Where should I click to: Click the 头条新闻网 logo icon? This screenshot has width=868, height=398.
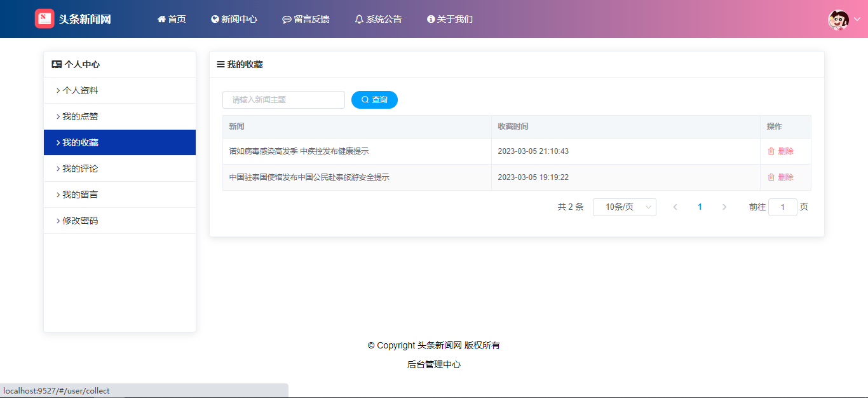click(x=44, y=19)
